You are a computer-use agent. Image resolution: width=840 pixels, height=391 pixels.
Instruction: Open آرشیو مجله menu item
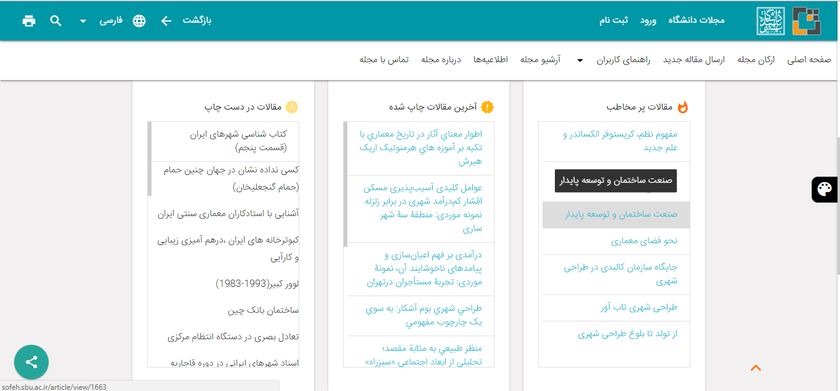pos(541,60)
